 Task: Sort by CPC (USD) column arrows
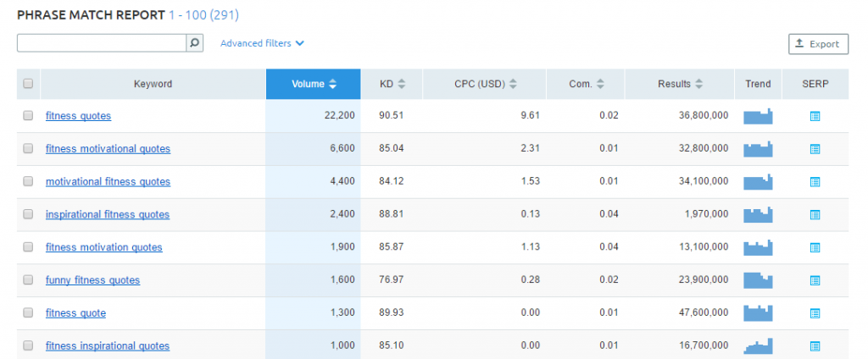485,84
